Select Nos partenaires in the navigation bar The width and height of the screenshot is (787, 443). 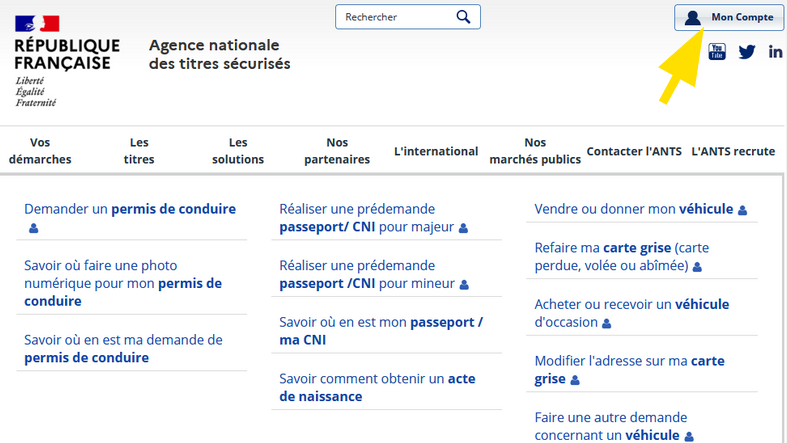(337, 151)
